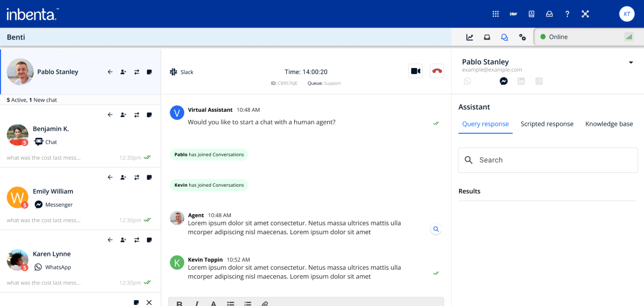Image resolution: width=644 pixels, height=306 pixels.
Task: Click the Assistant Search input field
Action: [x=548, y=160]
